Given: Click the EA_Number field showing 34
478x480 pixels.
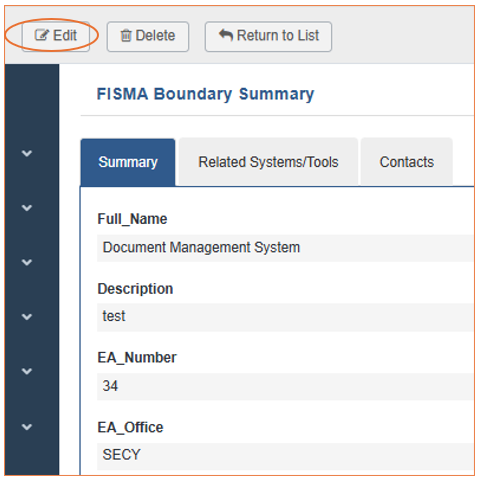Looking at the screenshot, I should tap(285, 386).
